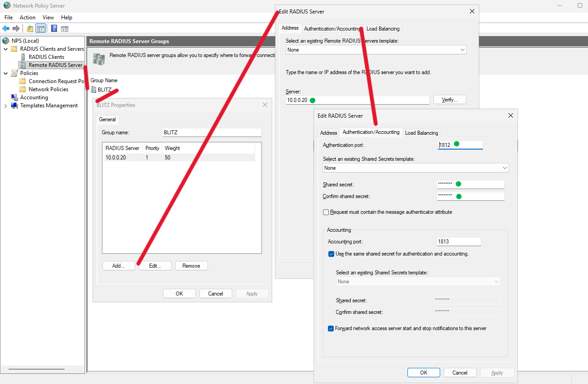Click the Remote RADIUS Server tree icon
This screenshot has width=588, height=384.
pos(23,65)
